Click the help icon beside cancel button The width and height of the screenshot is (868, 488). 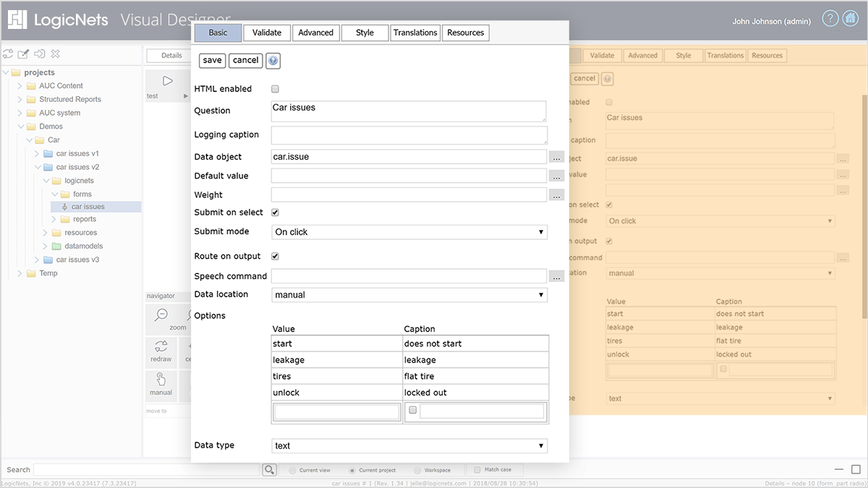273,61
